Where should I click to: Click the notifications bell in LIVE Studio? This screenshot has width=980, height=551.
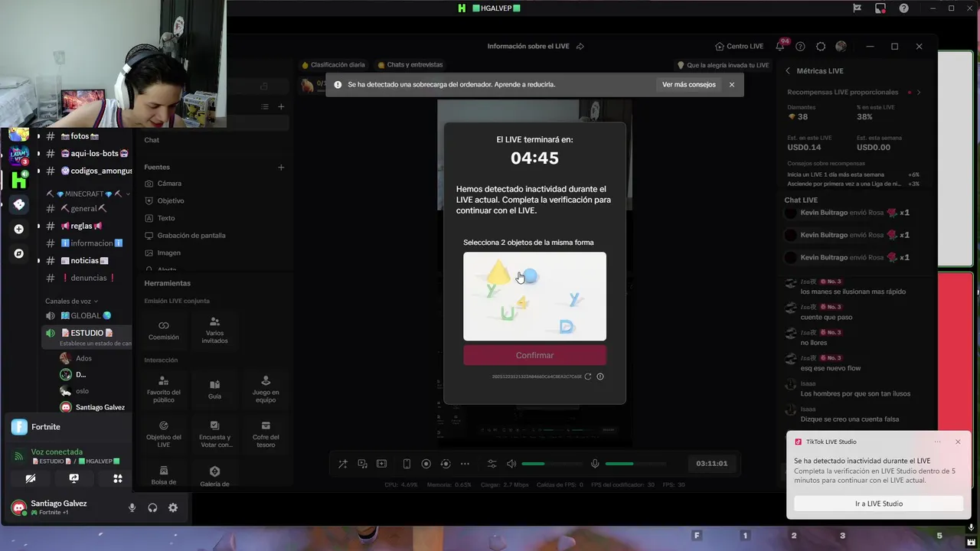(x=780, y=47)
